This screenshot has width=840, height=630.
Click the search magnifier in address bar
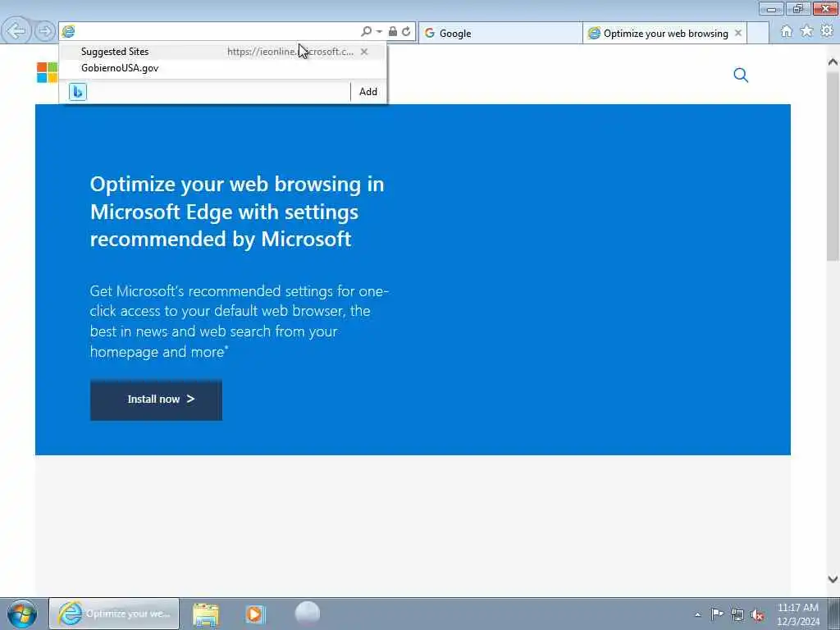(366, 32)
